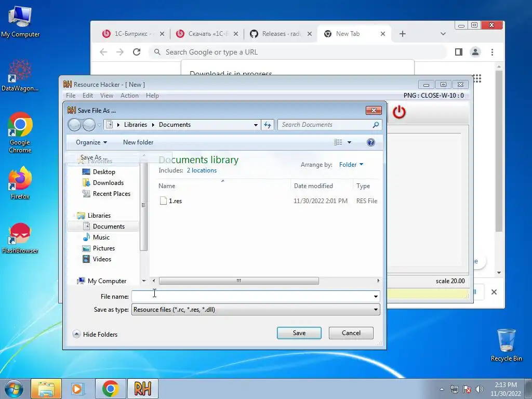Viewport: 532px width, 399px height.
Task: Open the address bar path dropdown
Action: pos(256,125)
